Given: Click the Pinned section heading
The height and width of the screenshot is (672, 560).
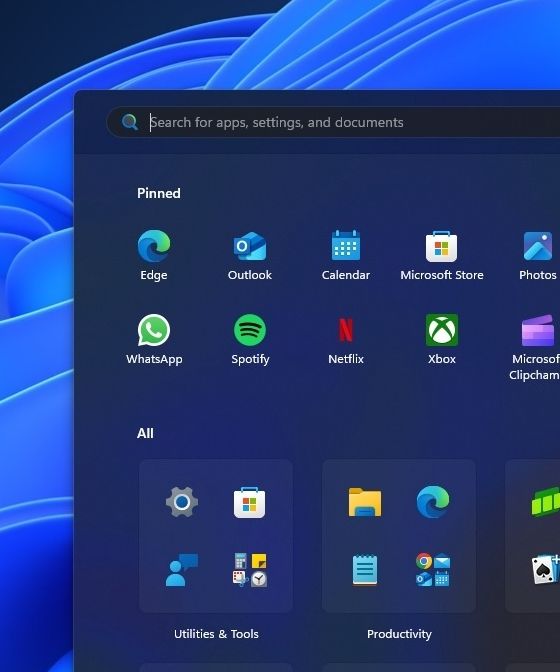Looking at the screenshot, I should pos(159,193).
